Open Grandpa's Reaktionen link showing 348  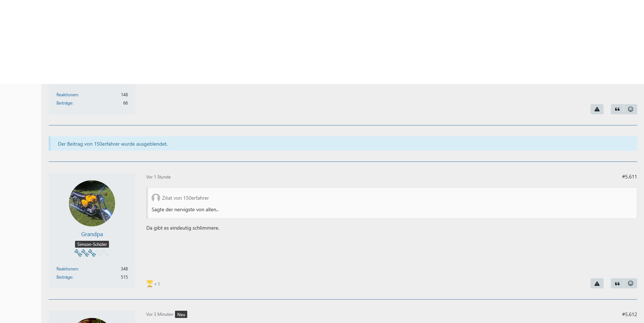(67, 269)
